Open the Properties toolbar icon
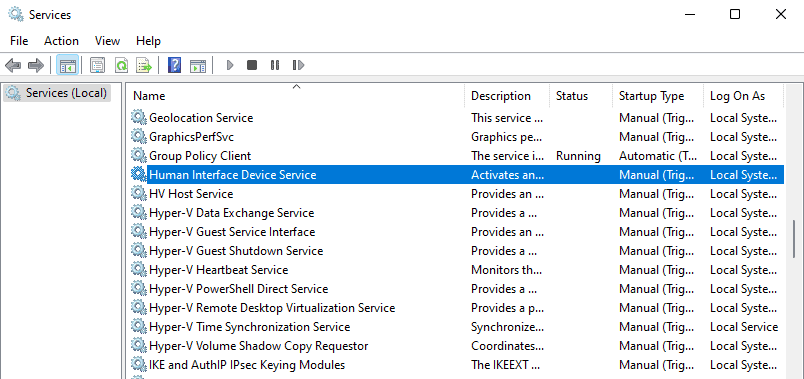The width and height of the screenshot is (804, 379). click(97, 65)
